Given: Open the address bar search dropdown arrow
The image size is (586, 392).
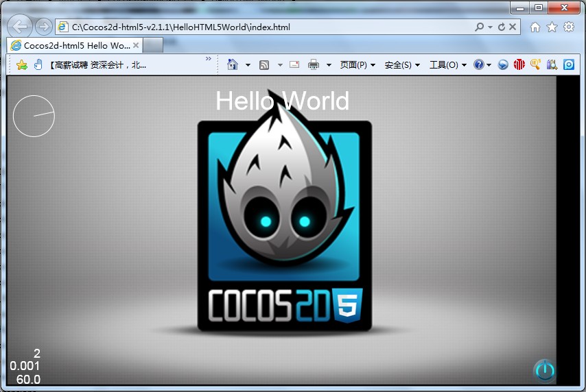Looking at the screenshot, I should (490, 27).
